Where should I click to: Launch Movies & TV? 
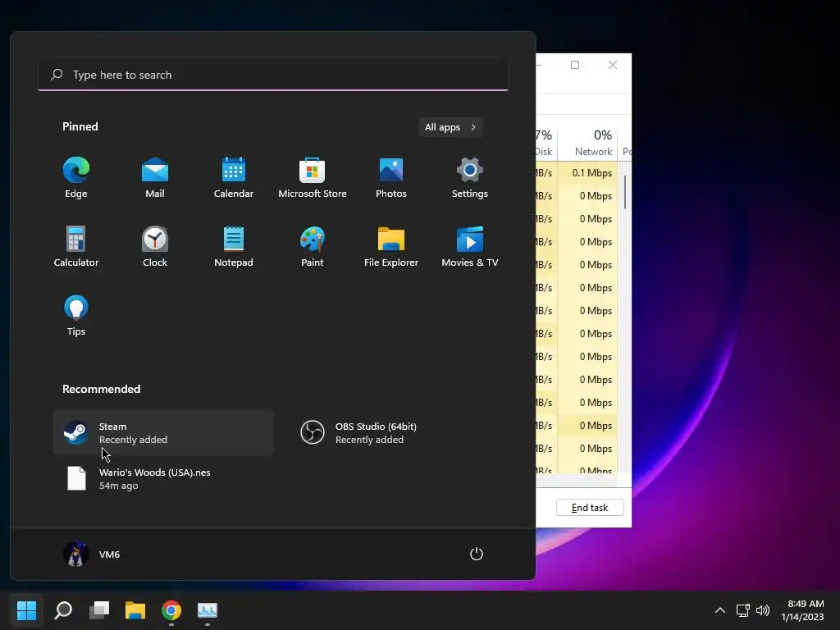coord(470,247)
